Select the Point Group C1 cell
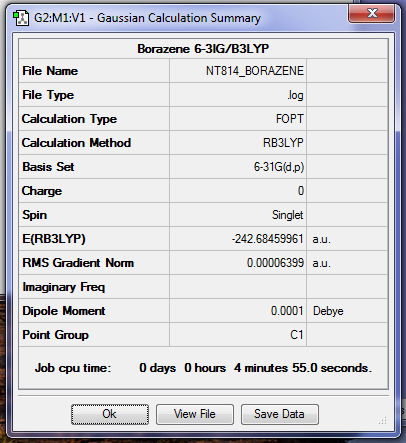Viewport: 406px width, 443px height. 238,335
